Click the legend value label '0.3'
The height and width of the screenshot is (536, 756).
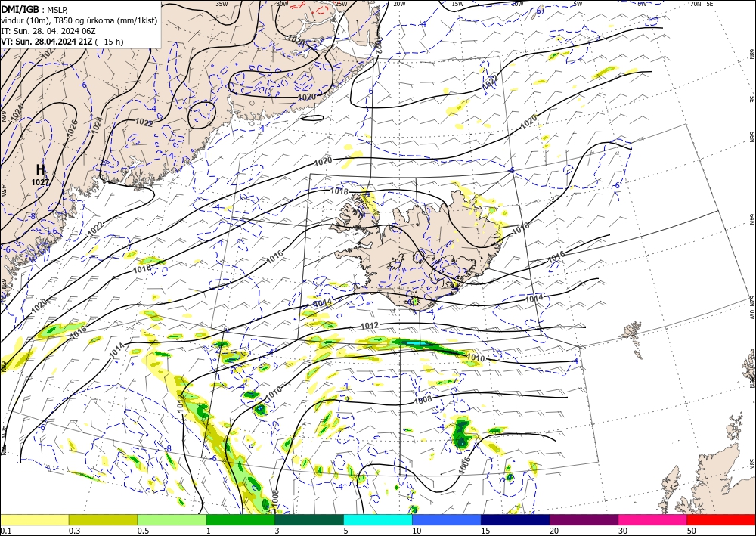point(74,531)
